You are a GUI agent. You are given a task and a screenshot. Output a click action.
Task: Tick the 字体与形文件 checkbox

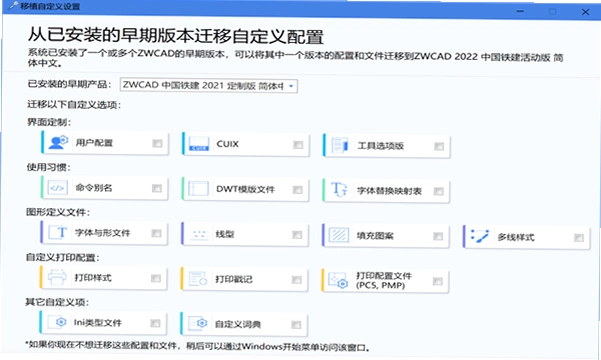[156, 233]
